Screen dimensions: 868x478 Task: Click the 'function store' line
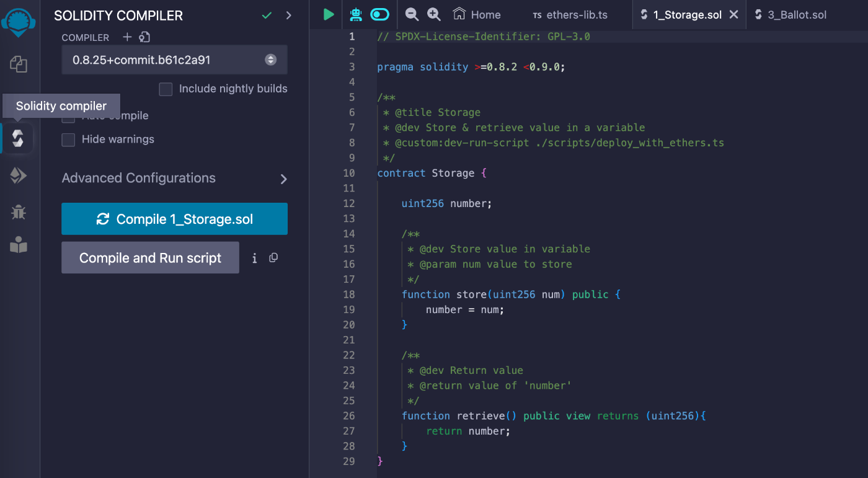pyautogui.click(x=511, y=294)
